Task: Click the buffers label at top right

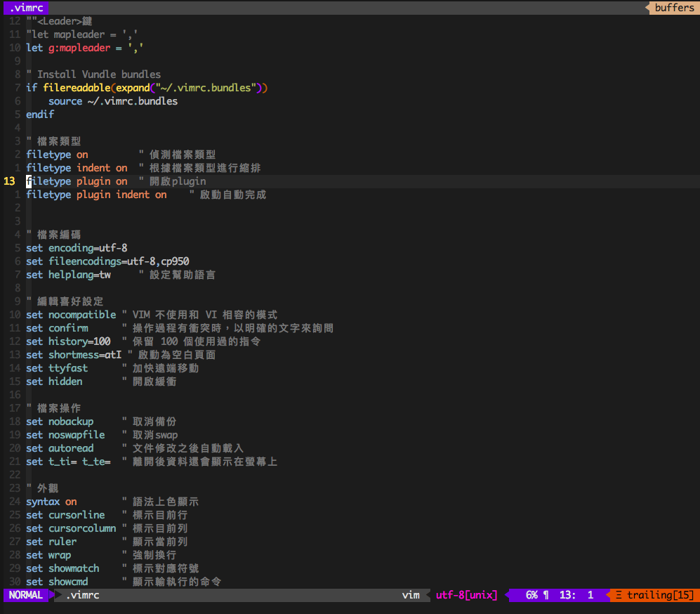Action: click(673, 8)
